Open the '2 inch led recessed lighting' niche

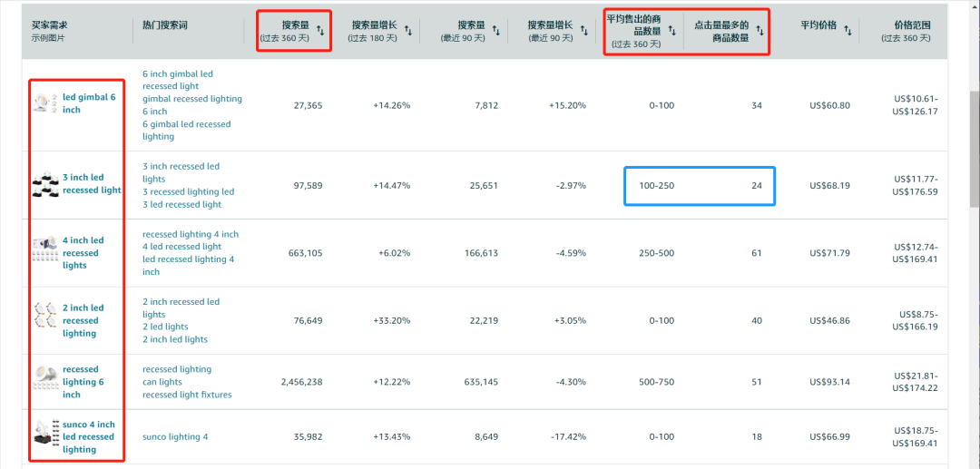click(x=83, y=320)
